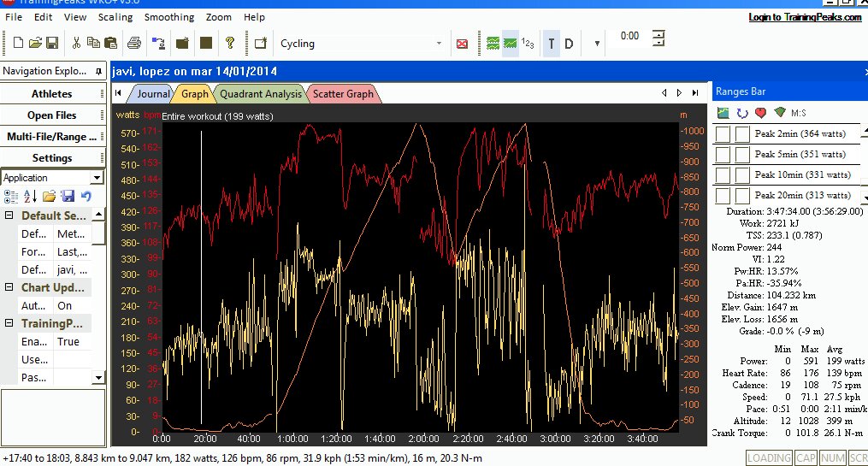Click the stepper up arrow beside 0:00

point(659,32)
